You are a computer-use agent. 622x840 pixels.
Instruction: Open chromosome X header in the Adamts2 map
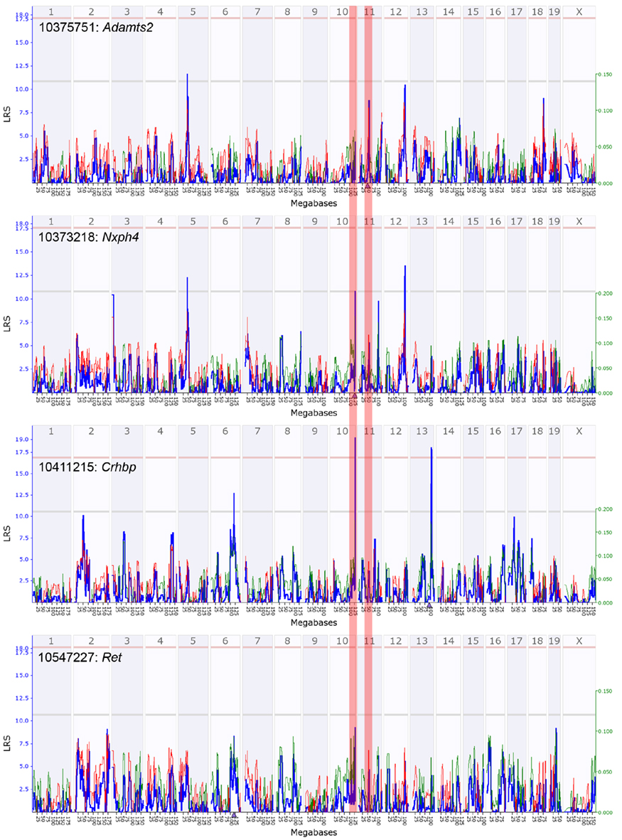[579, 12]
